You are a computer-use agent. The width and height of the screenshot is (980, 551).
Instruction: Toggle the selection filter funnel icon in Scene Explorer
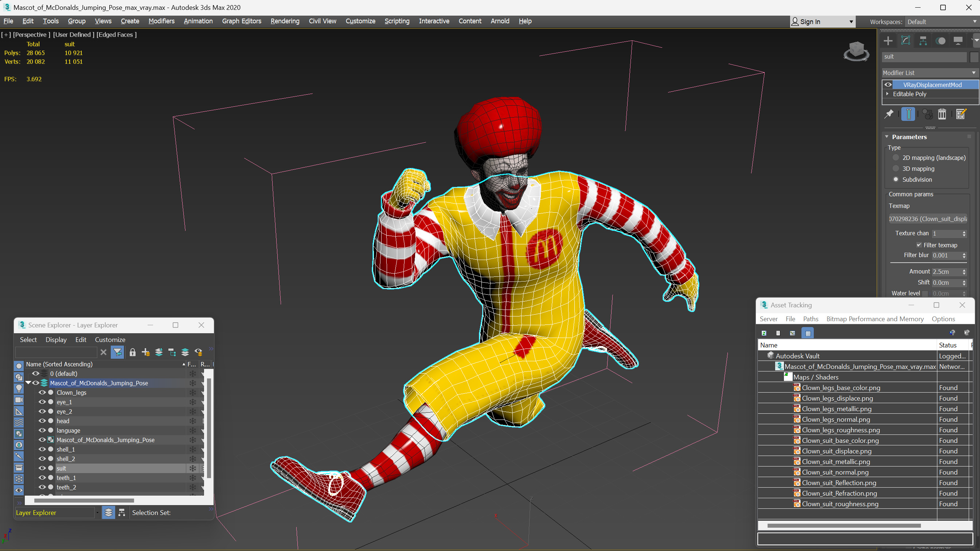118,352
